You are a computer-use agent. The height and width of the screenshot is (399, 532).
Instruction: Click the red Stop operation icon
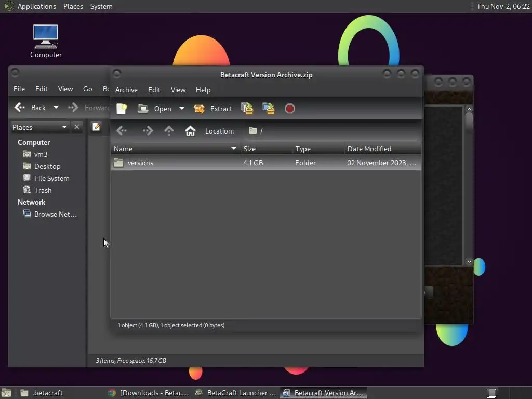coord(290,109)
